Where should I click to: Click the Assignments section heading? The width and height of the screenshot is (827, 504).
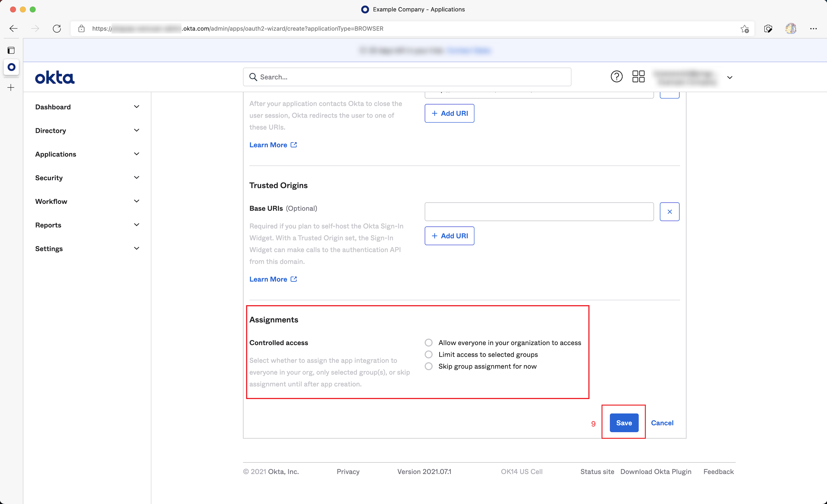[274, 320]
